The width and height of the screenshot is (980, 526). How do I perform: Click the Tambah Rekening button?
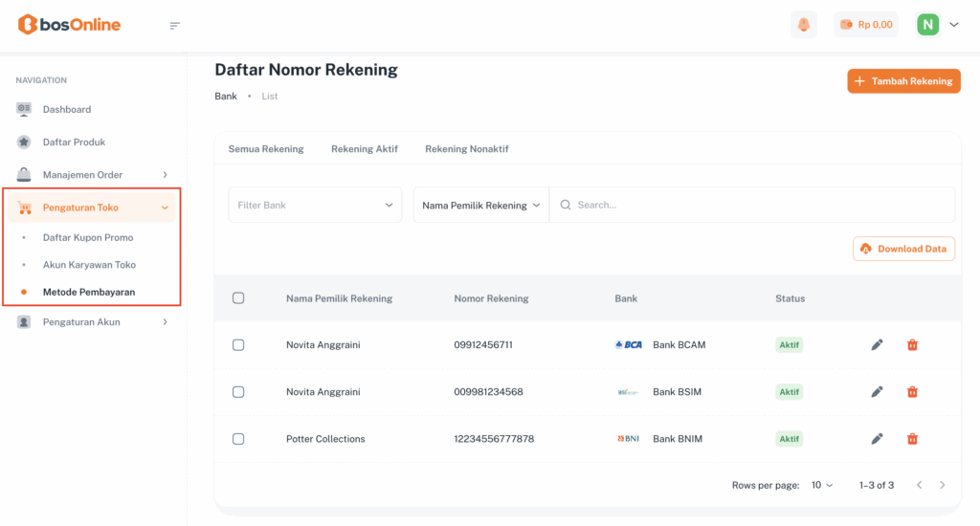903,81
